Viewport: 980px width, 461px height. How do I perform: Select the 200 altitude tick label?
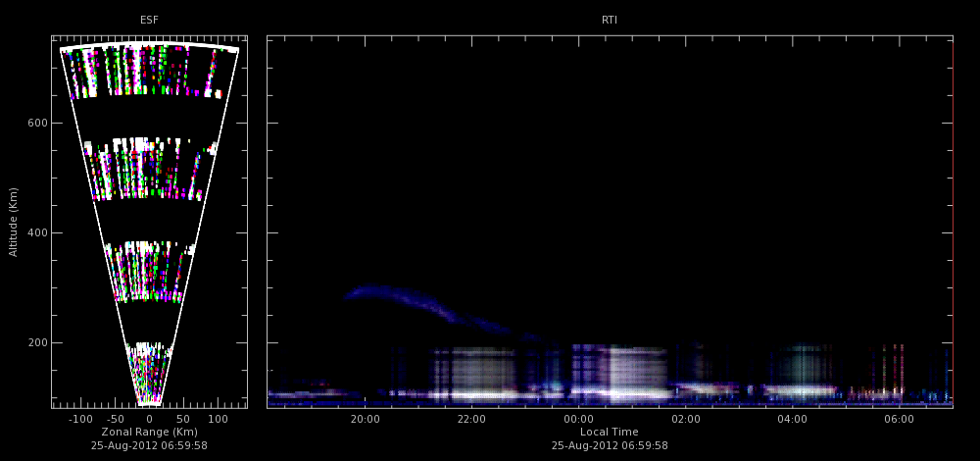pyautogui.click(x=36, y=342)
